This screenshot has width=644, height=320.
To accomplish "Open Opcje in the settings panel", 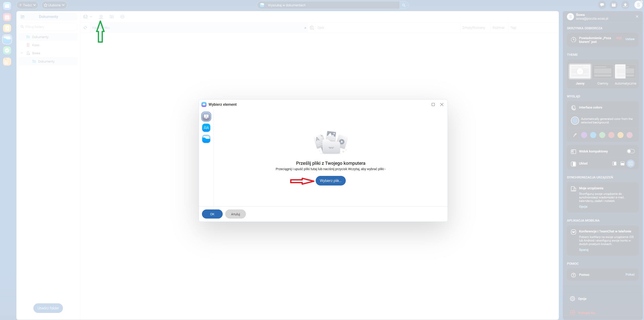I will [x=582, y=299].
